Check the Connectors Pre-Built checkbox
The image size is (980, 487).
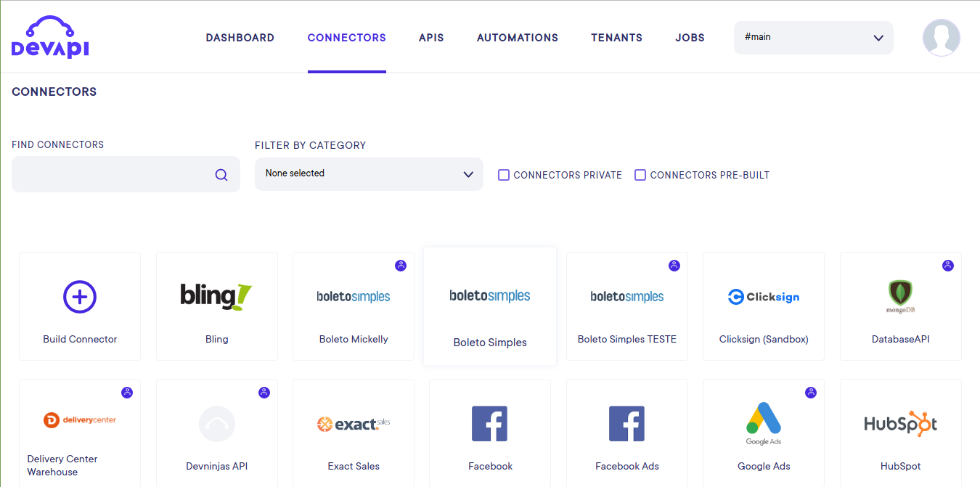640,175
